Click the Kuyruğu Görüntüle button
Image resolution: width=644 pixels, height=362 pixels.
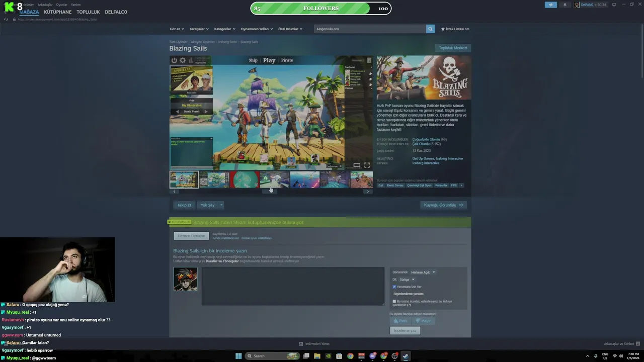tap(443, 205)
